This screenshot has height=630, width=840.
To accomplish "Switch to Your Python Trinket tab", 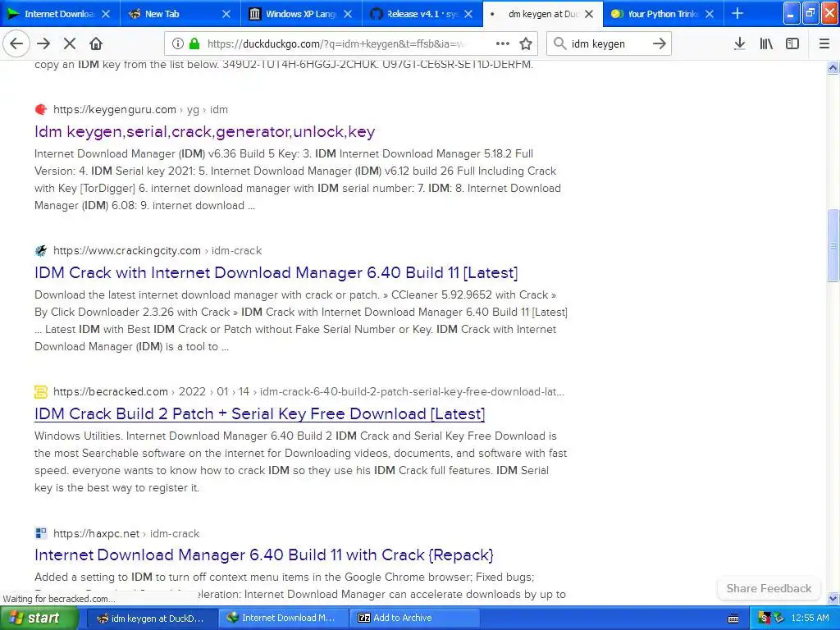I will pos(663,14).
